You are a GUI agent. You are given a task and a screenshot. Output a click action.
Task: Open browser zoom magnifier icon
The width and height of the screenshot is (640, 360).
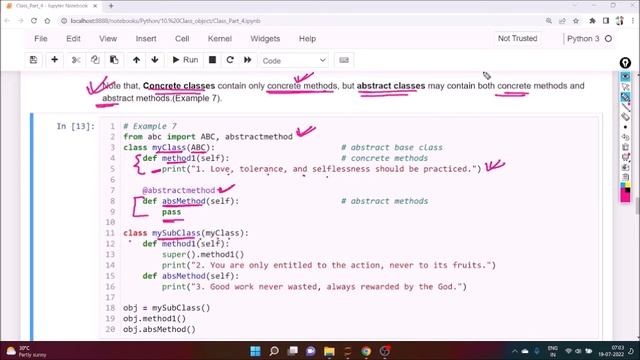tap(549, 21)
